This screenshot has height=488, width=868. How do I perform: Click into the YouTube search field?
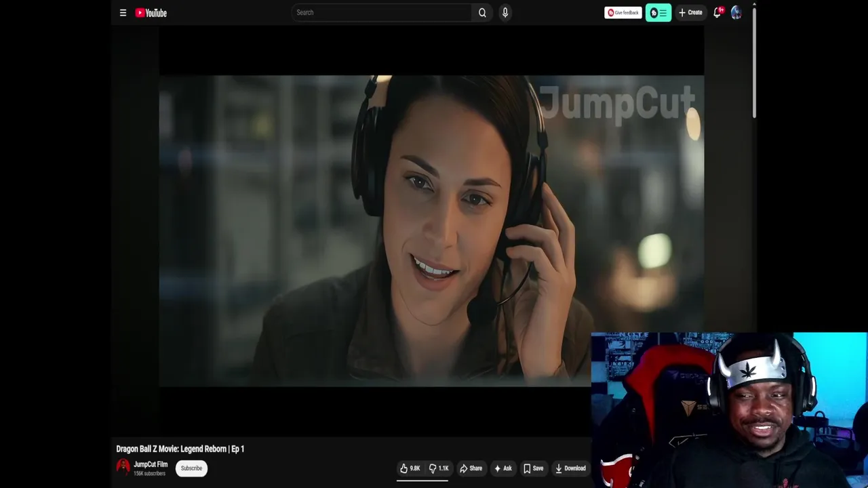[381, 12]
